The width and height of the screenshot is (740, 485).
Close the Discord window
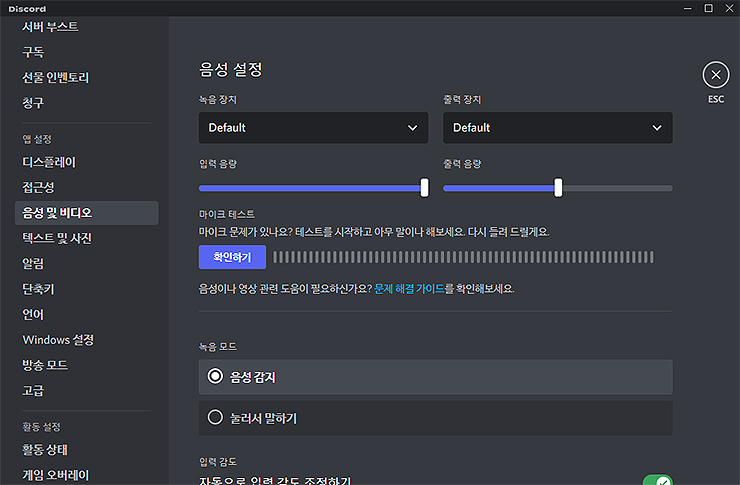click(x=729, y=8)
